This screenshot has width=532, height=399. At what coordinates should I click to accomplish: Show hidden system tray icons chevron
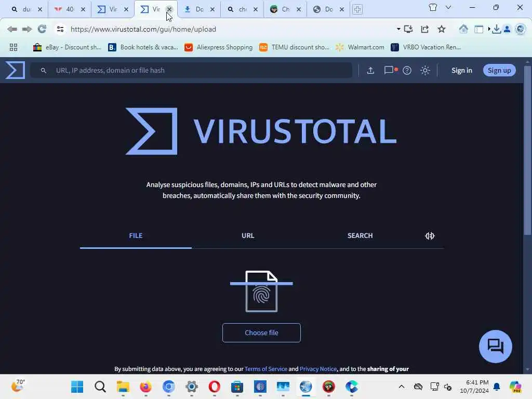pos(402,387)
